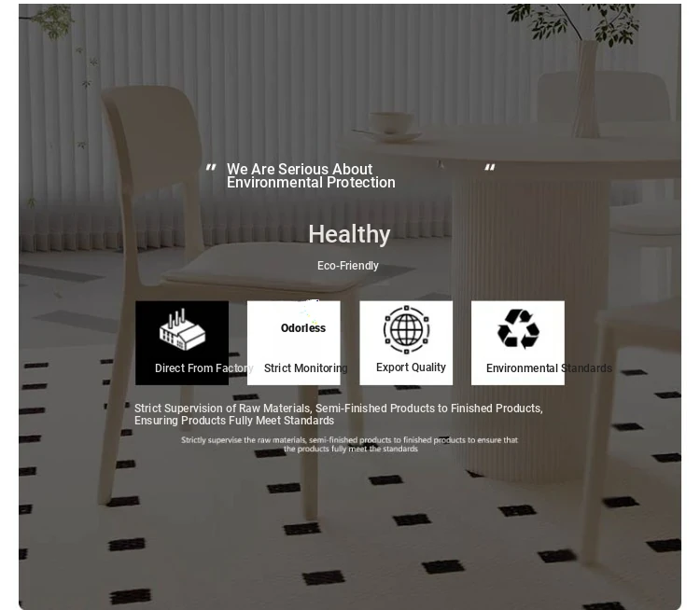Screen dimensions: 700x610
Task: Click the closing quotation mark icon
Action: coord(490,168)
